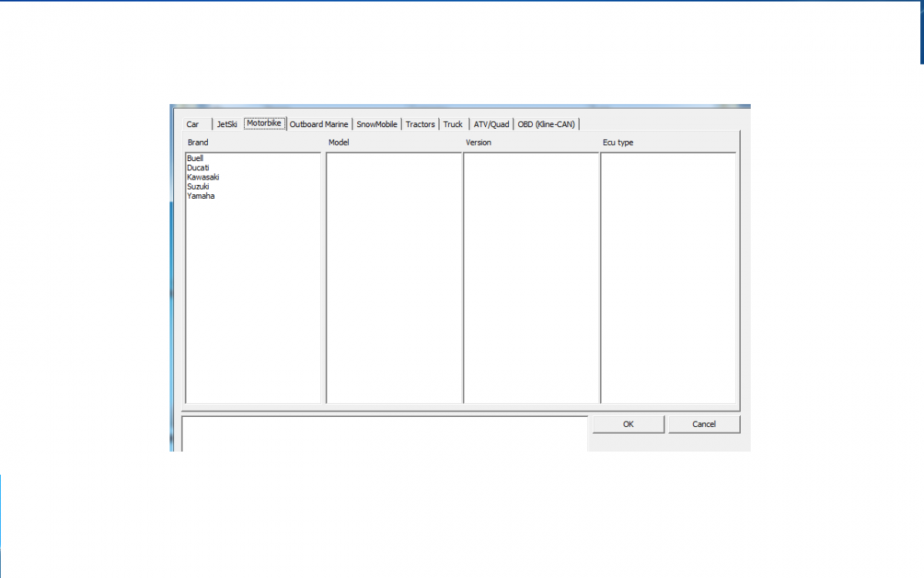The image size is (924, 578).
Task: Click inside the empty Version list box
Action: 531,277
